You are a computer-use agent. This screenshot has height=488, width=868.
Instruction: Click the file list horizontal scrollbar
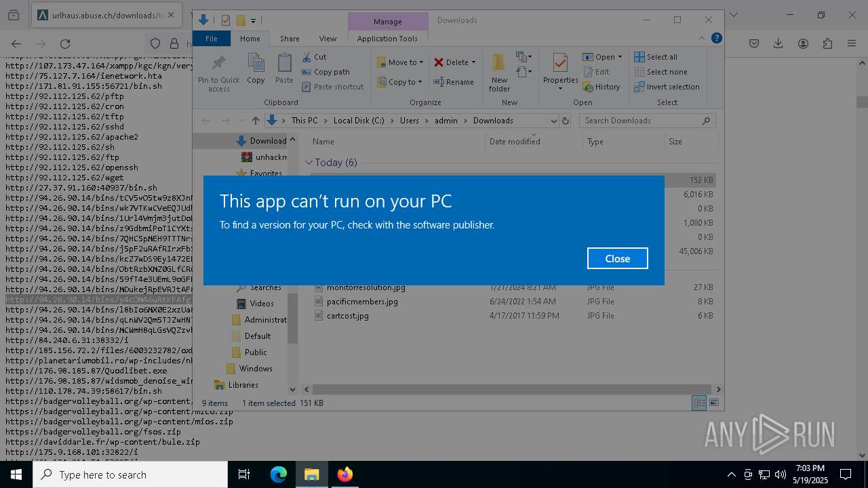[512, 389]
